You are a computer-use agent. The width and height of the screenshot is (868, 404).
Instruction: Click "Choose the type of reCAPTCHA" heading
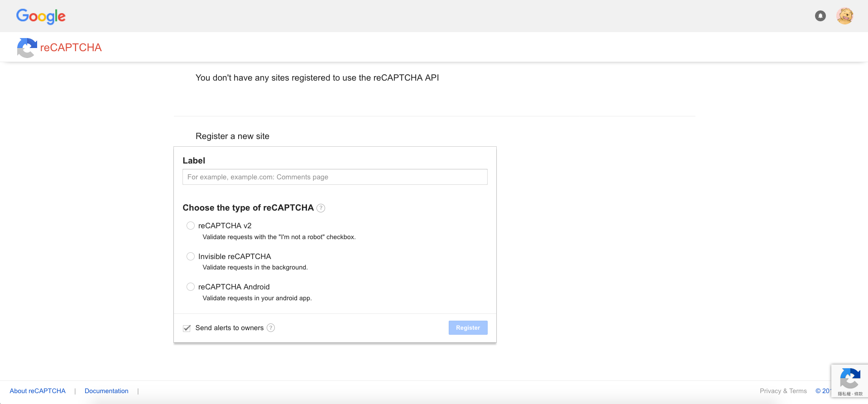248,208
